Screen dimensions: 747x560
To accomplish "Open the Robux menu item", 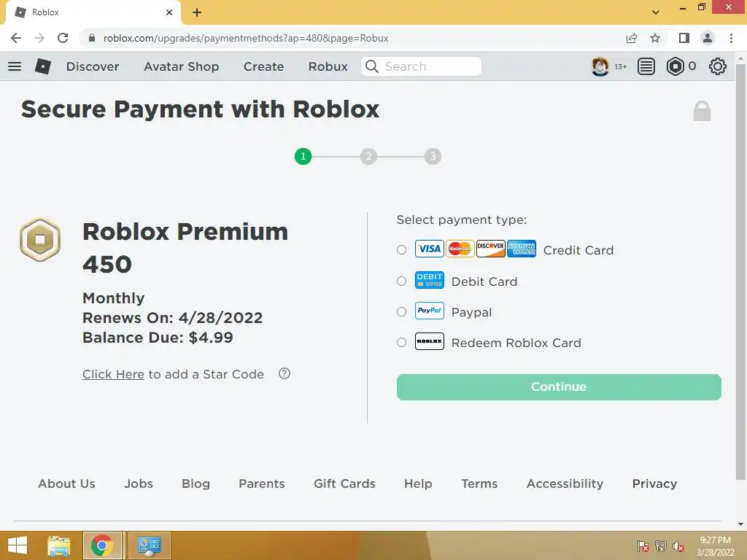I will [328, 66].
